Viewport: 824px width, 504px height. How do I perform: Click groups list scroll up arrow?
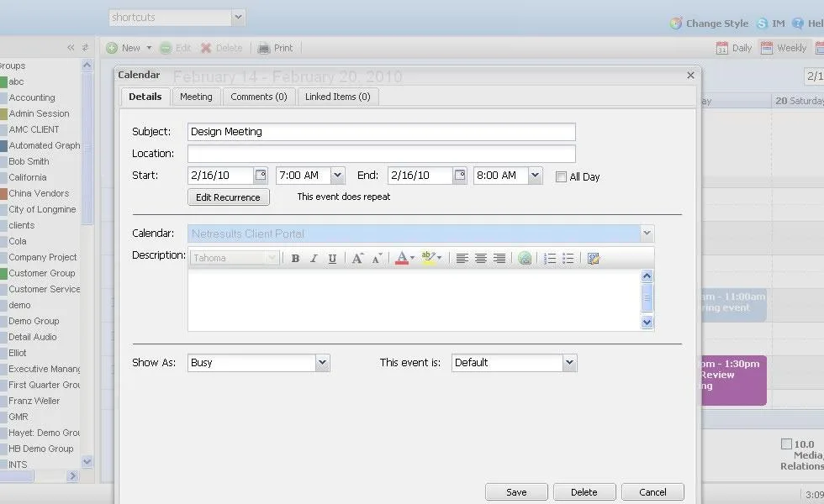[x=87, y=66]
